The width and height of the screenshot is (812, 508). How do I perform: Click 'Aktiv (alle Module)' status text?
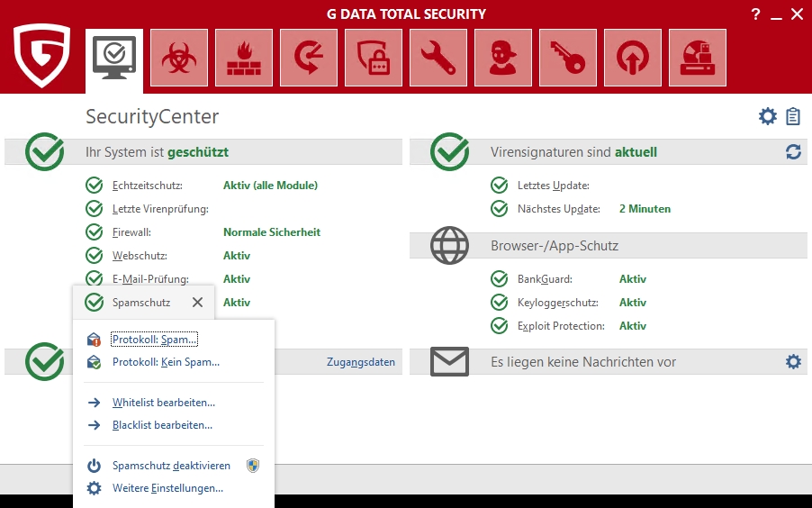[x=270, y=185]
